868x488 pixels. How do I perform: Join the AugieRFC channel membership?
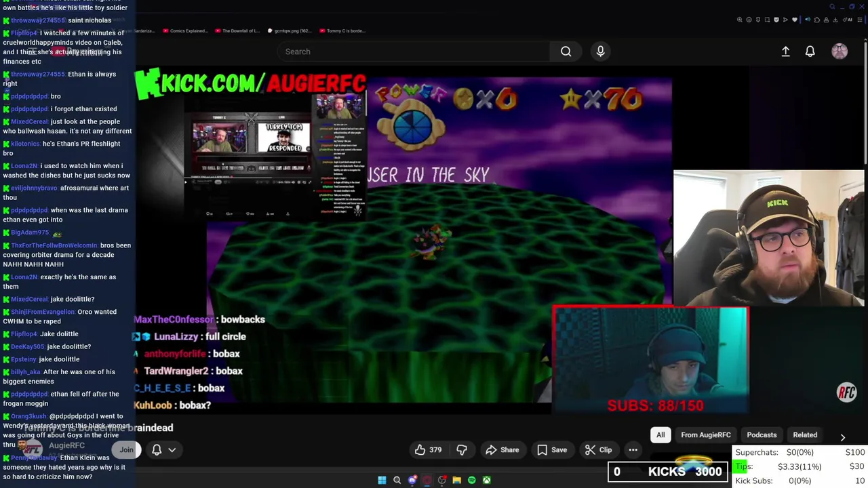[126, 449]
